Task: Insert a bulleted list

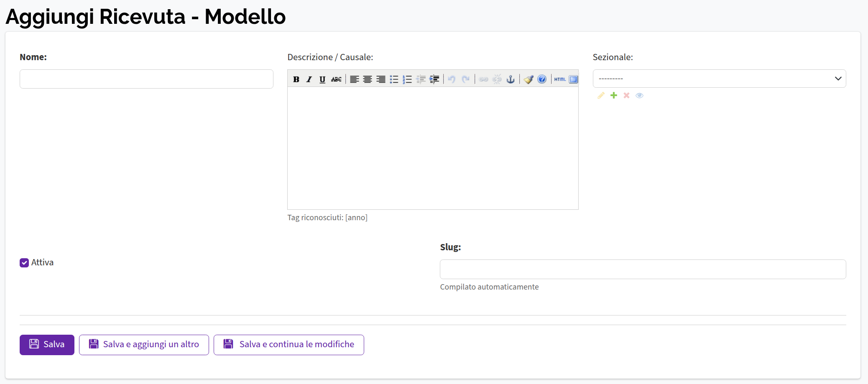Action: point(394,79)
